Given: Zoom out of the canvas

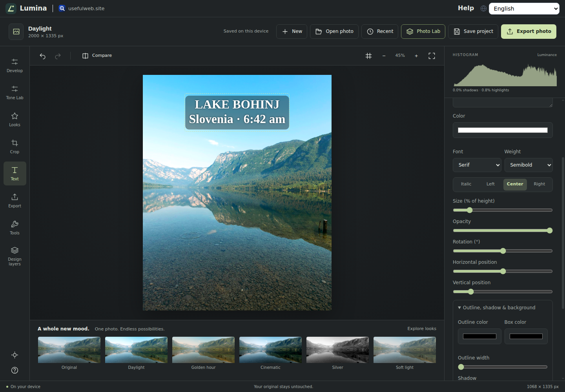Looking at the screenshot, I should point(384,56).
